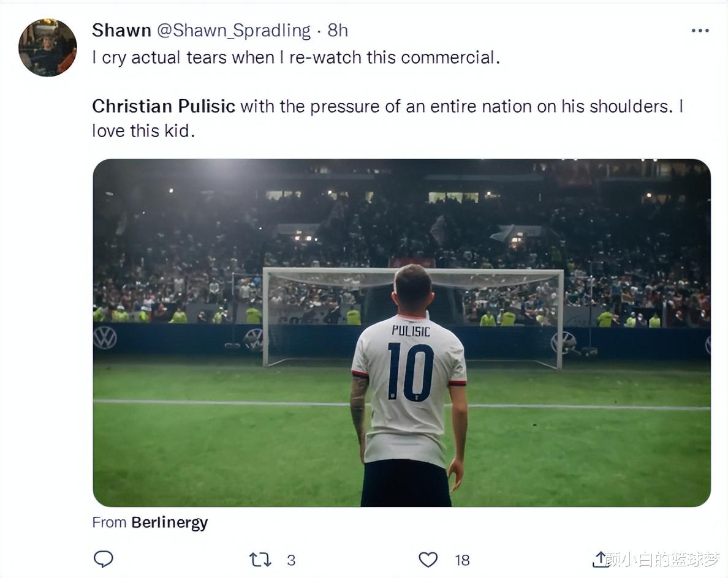
Task: Click the reply speech bubble icon
Action: point(103,559)
